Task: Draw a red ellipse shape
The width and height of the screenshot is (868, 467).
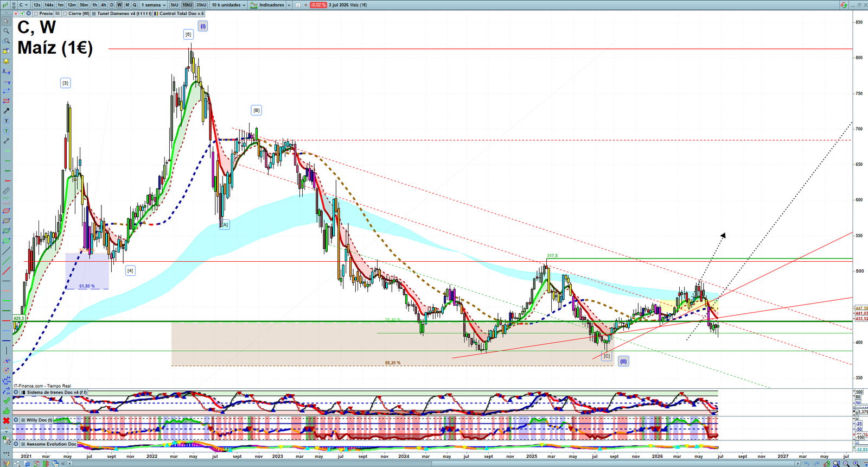Action: [x=7, y=211]
